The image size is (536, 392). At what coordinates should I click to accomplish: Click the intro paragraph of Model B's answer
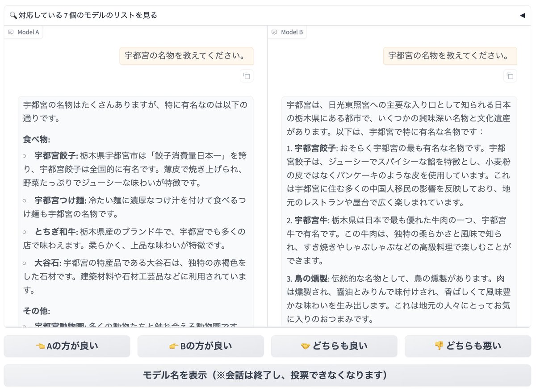pos(399,118)
